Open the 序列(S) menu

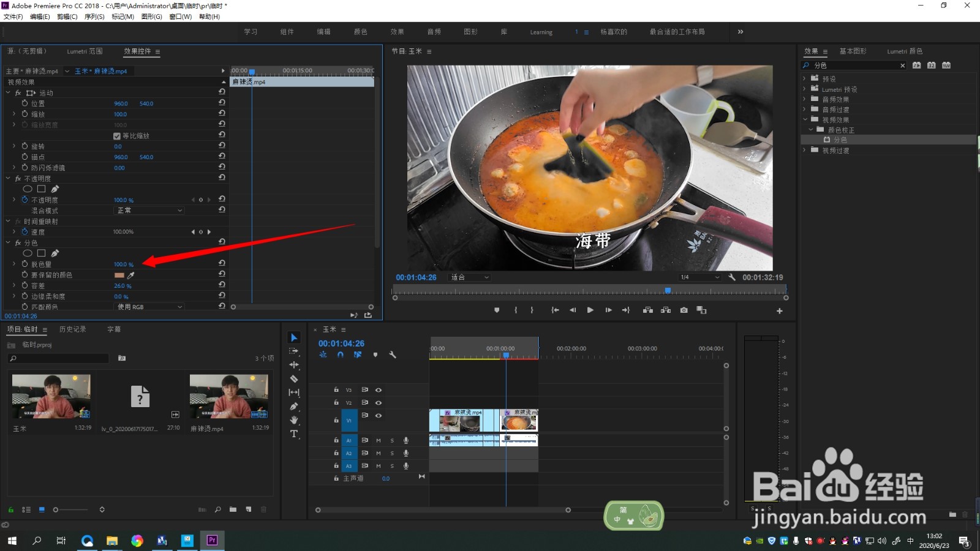coord(94,17)
